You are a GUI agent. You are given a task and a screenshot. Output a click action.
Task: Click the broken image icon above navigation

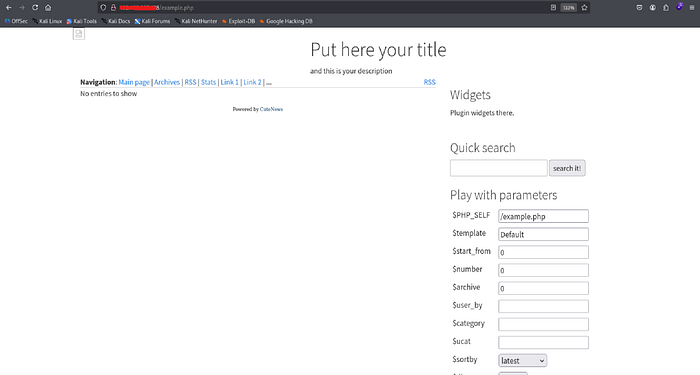point(79,33)
